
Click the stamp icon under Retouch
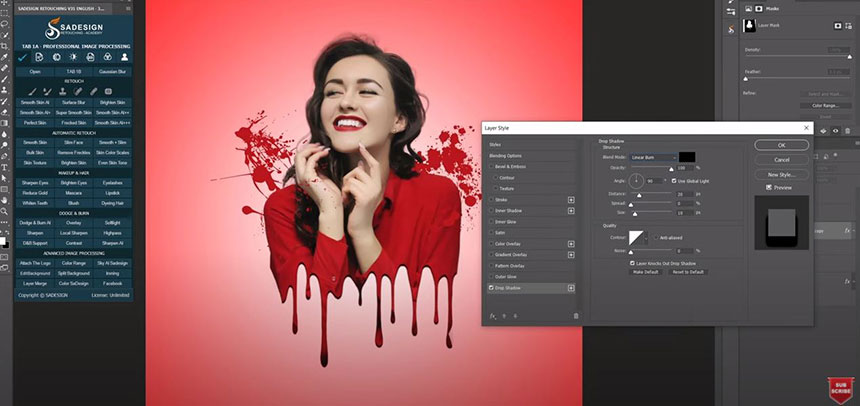pos(63,91)
